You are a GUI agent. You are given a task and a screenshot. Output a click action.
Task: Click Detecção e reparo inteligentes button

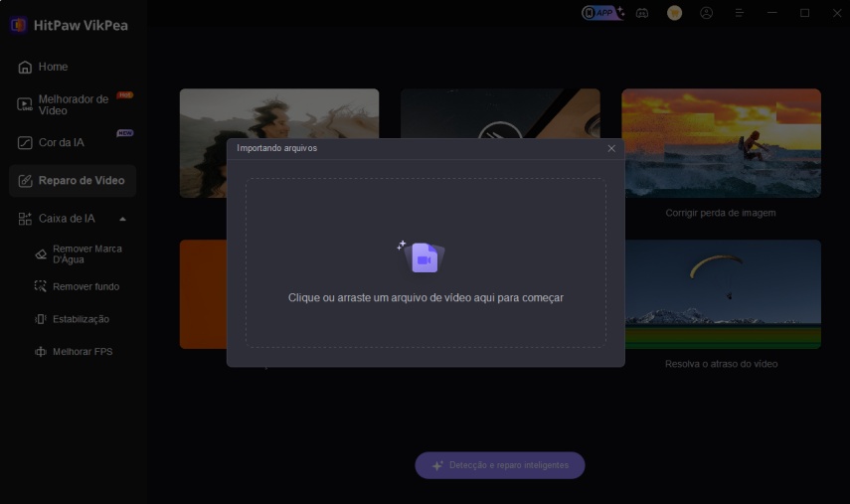pyautogui.click(x=500, y=465)
